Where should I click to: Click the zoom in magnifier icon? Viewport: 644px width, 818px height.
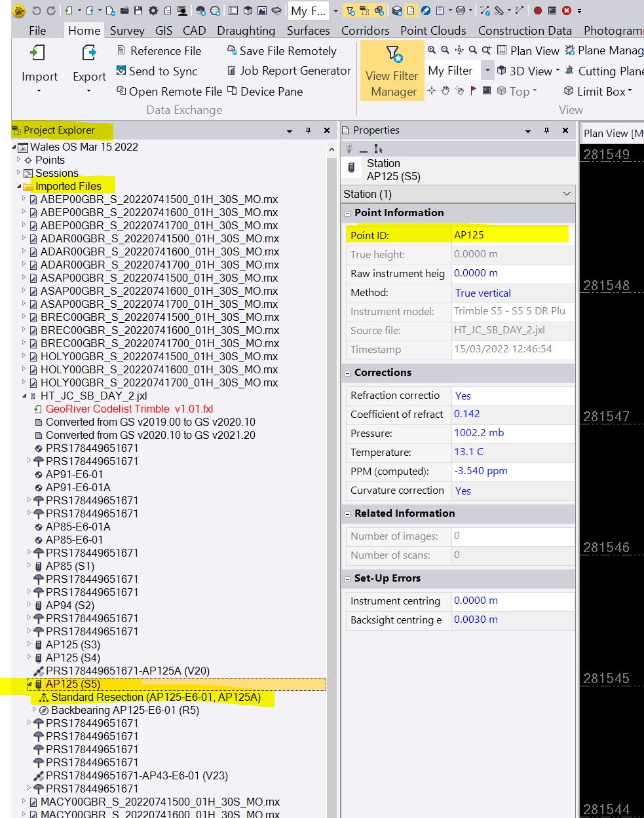432,50
